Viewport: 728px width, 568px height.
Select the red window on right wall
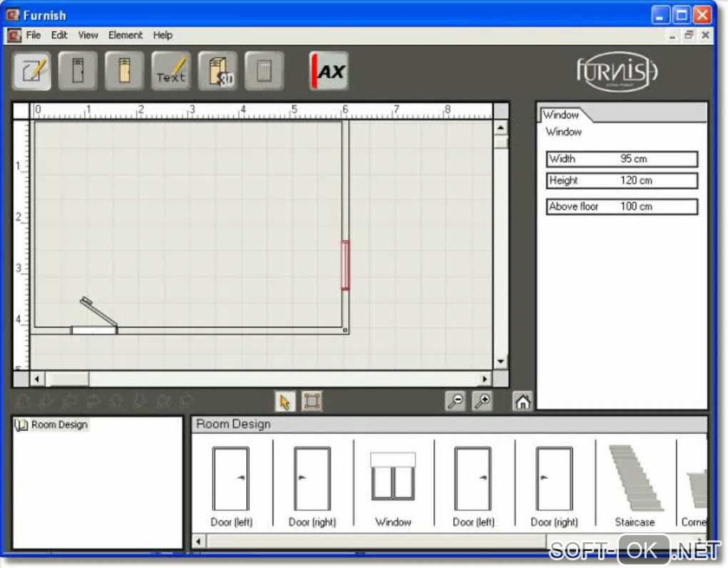(x=345, y=265)
